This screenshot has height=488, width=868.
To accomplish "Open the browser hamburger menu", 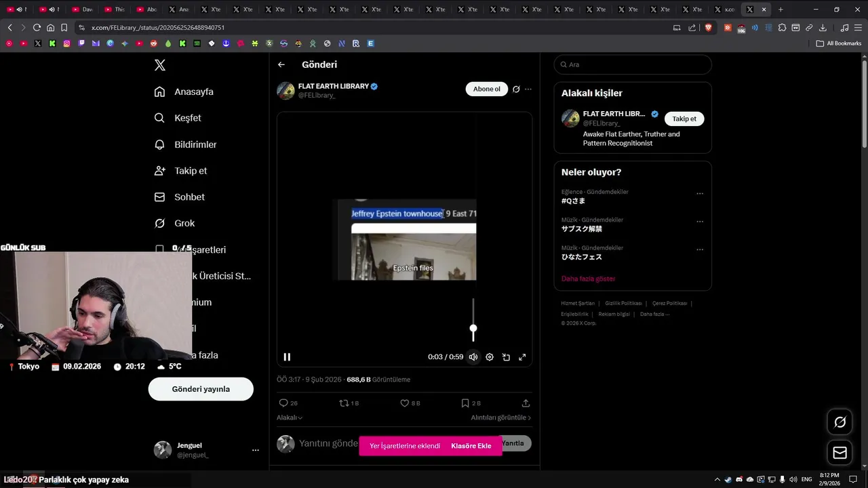I will click(858, 28).
